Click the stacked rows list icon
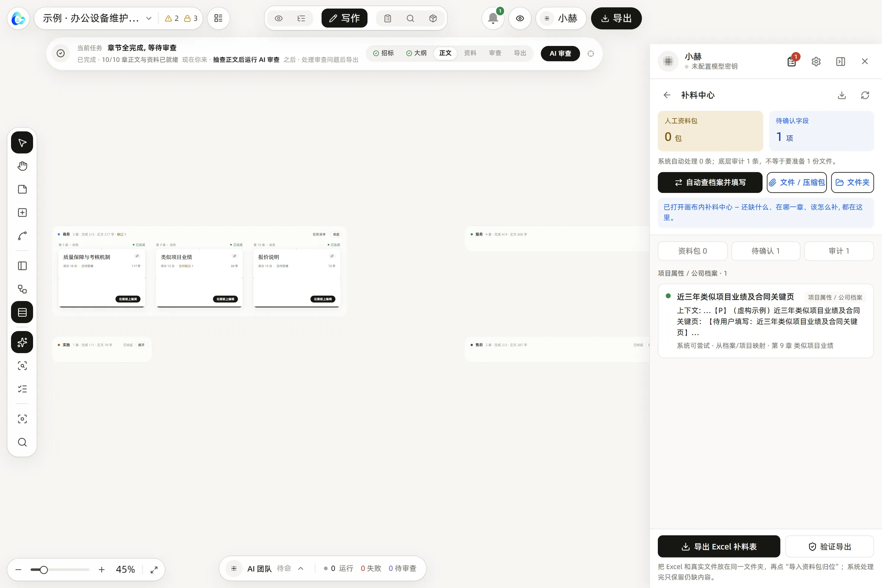Image resolution: width=882 pixels, height=588 pixels. click(x=22, y=312)
